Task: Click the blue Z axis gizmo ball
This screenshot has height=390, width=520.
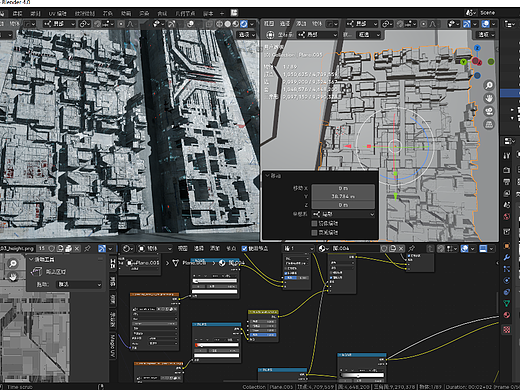Action: [x=477, y=48]
